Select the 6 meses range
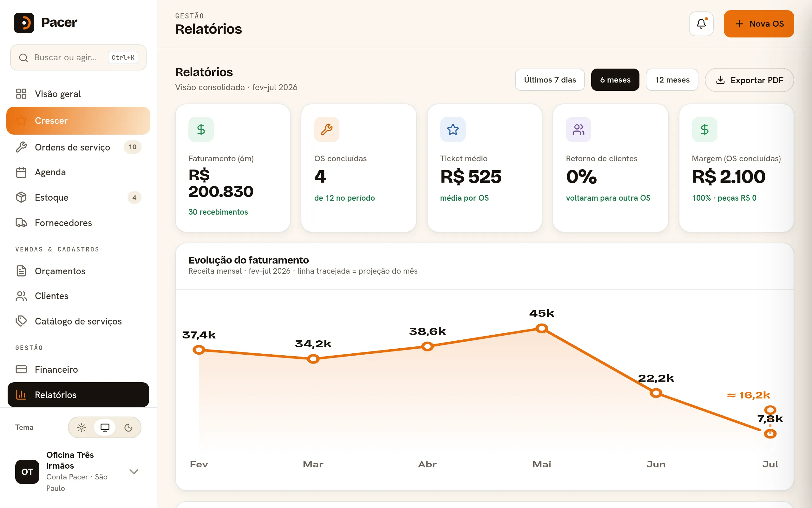Screen dimensions: 812x508 coord(615,80)
